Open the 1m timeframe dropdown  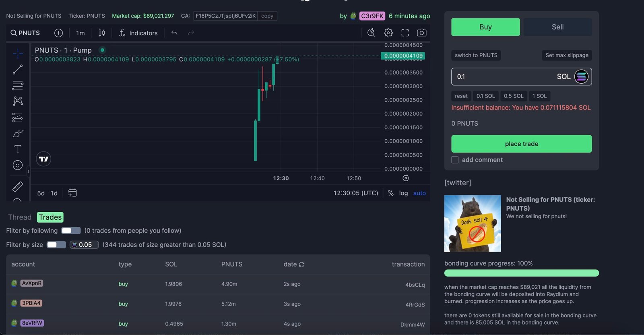click(80, 33)
